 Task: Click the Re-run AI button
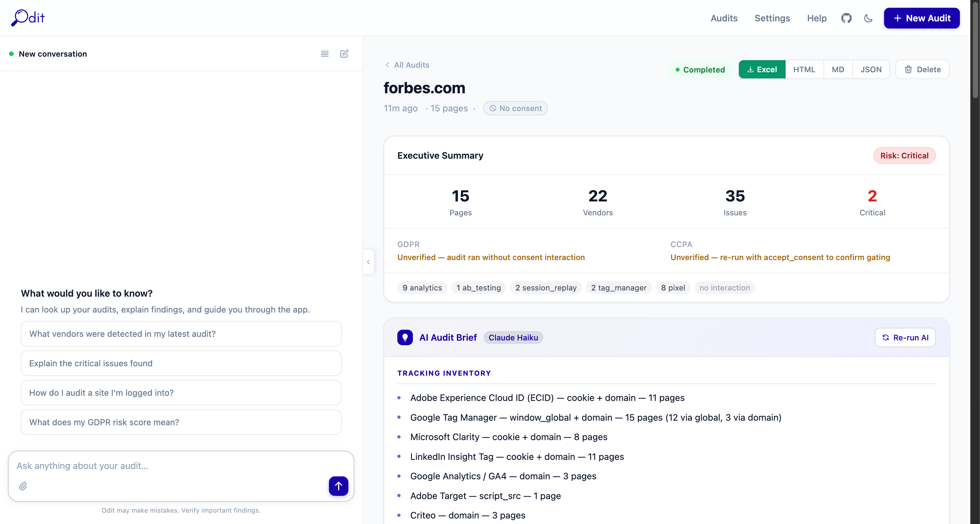point(905,337)
